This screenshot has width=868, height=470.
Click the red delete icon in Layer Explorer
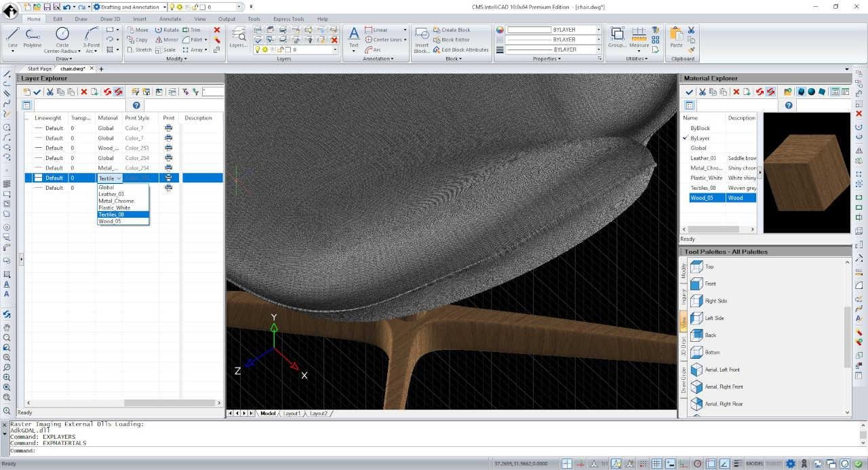coord(84,92)
